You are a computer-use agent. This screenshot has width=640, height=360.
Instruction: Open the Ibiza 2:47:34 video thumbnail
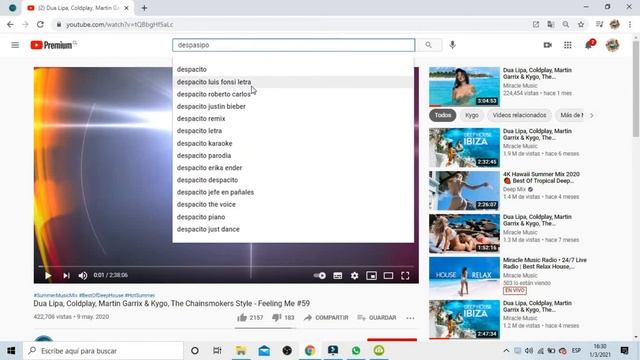pos(464,320)
